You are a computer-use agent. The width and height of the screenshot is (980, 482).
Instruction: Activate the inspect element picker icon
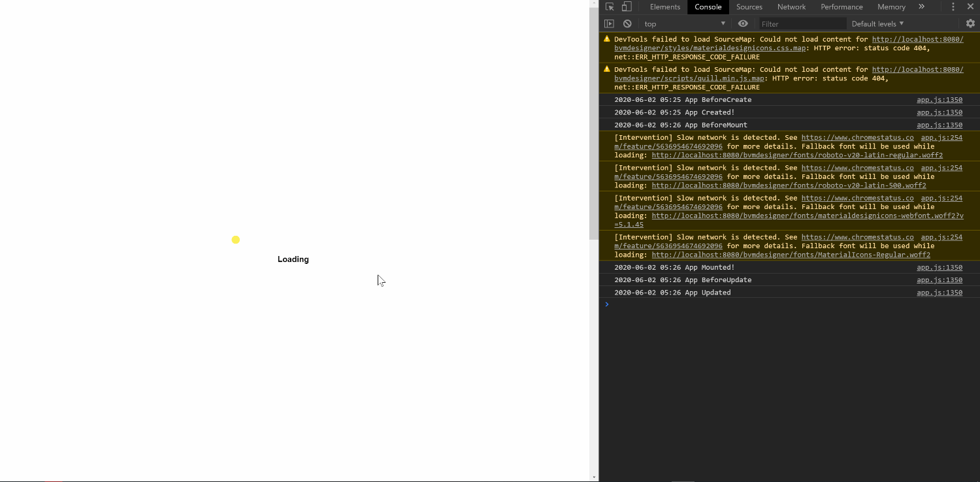pyautogui.click(x=610, y=7)
